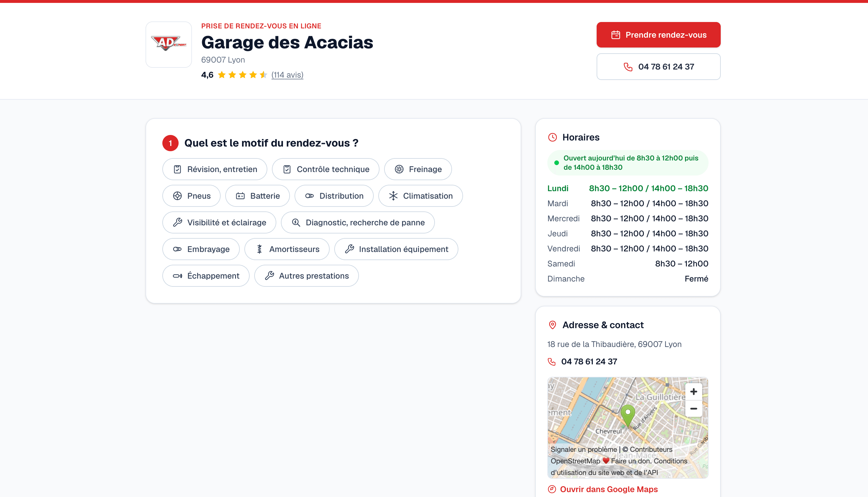Image resolution: width=868 pixels, height=497 pixels.
Task: Click the magnifier icon beside Diagnostic
Action: point(296,222)
